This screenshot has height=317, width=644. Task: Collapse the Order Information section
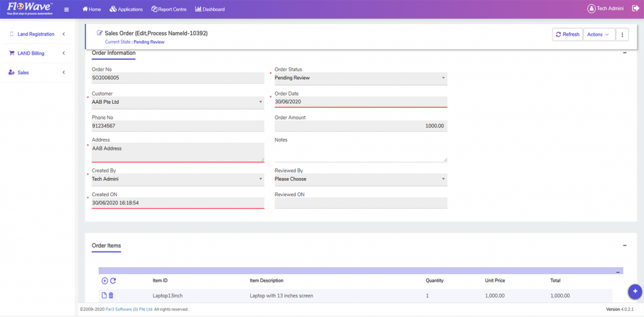click(x=625, y=53)
